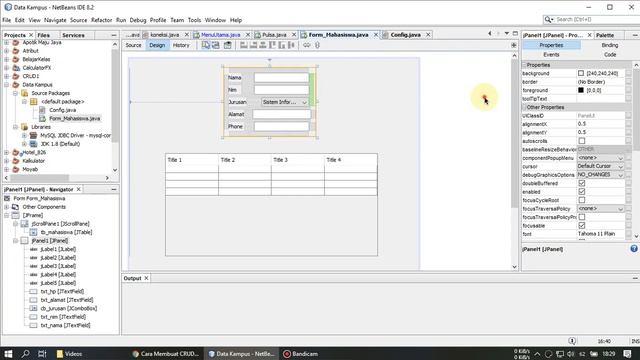640x360 pixels.
Task: Open the Navigate menu
Action: pyautogui.click(x=55, y=20)
